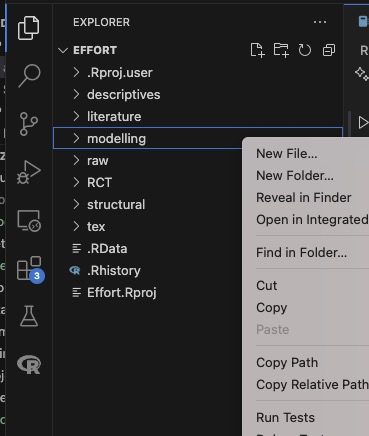Click the sparkle icon near editor top
This screenshot has width=369, height=436.
pos(362,74)
